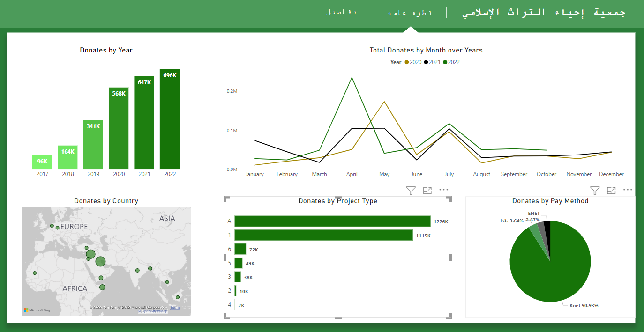Switch to the نظرة عامة tab

pyautogui.click(x=410, y=13)
